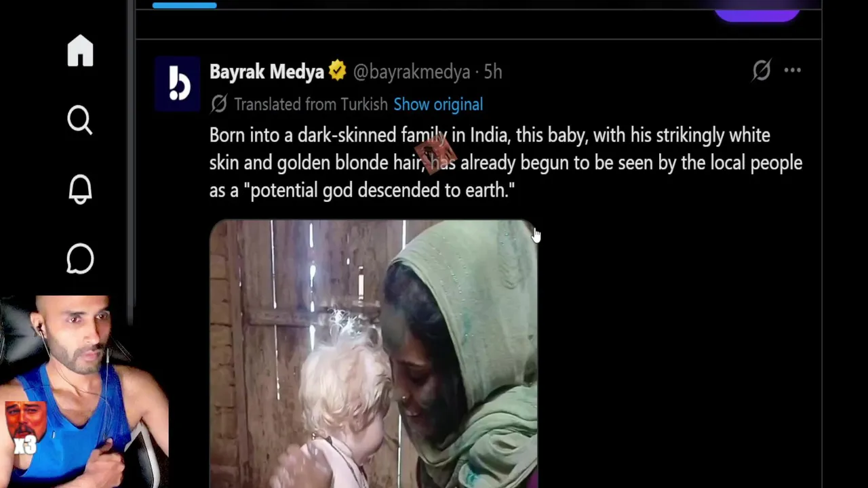Enlarge the post image of baby and woman

[x=373, y=352]
